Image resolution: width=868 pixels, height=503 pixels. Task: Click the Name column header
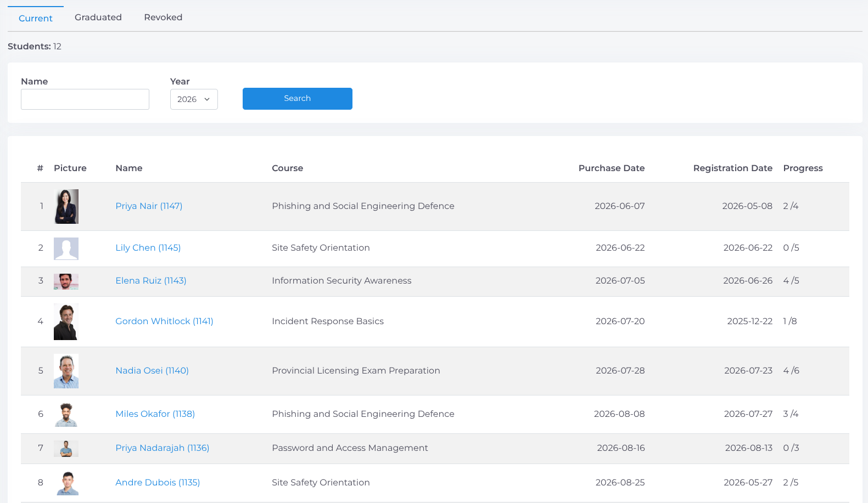129,168
